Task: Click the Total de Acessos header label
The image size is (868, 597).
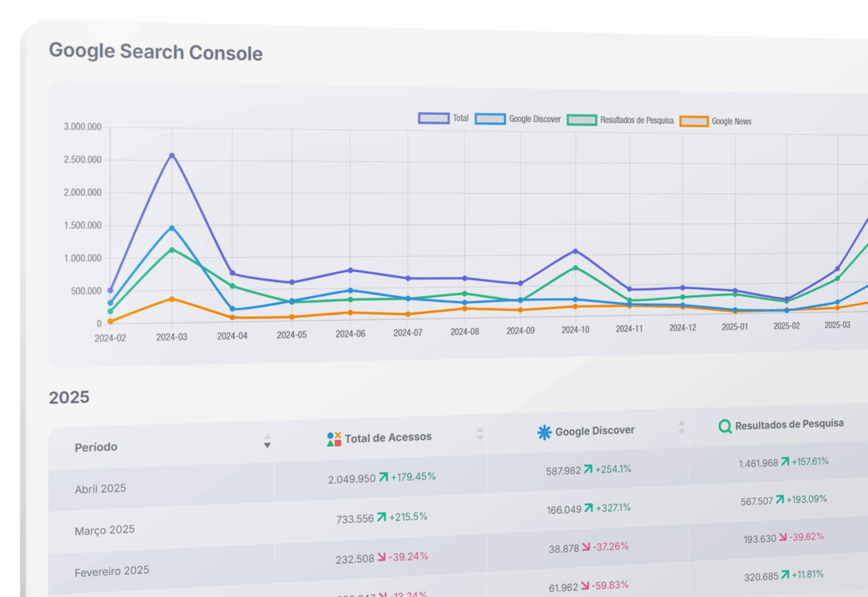Action: pyautogui.click(x=388, y=438)
